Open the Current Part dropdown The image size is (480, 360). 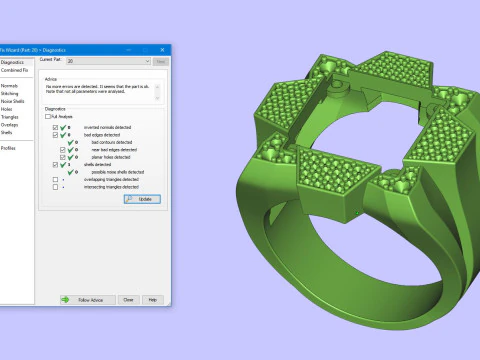point(108,61)
